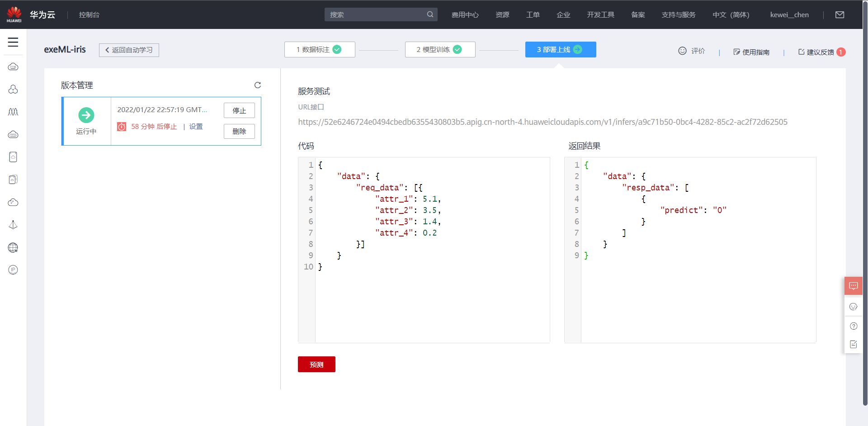Open the 开发工具 menu
The image size is (868, 426).
[x=600, y=15]
